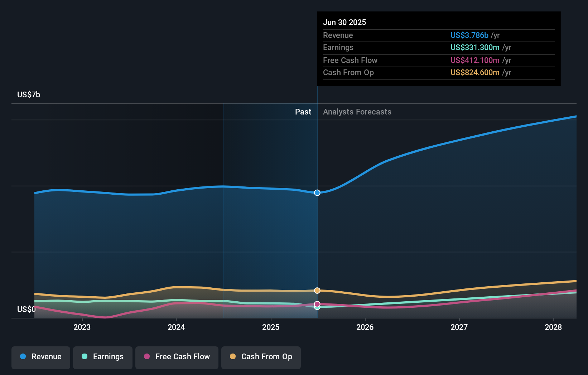
Task: Click the vertical timeline divider line
Action: pos(317,215)
